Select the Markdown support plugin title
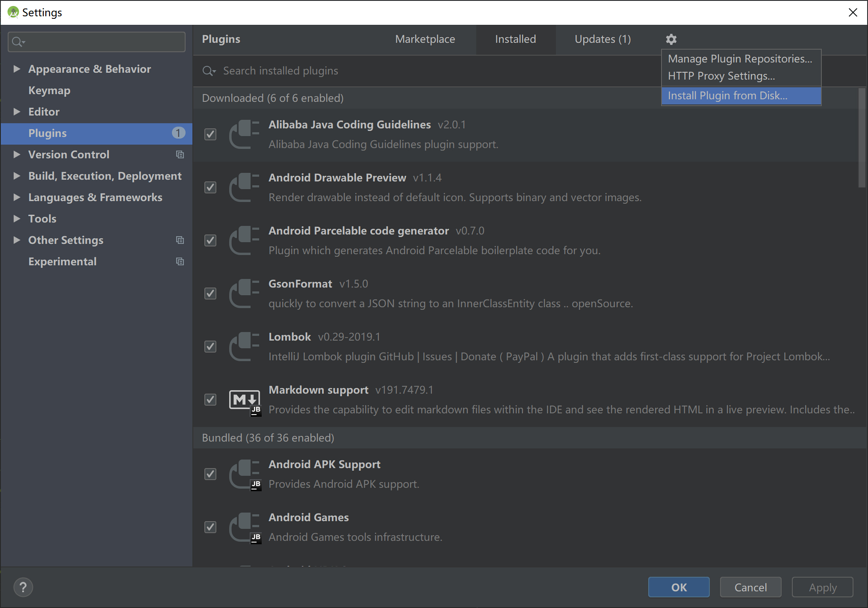Screen dimensions: 868x608 click(x=318, y=390)
